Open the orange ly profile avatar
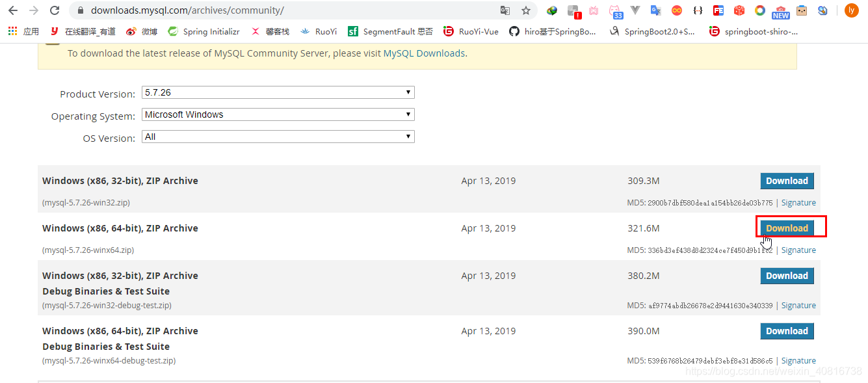This screenshot has height=383, width=868. click(851, 10)
